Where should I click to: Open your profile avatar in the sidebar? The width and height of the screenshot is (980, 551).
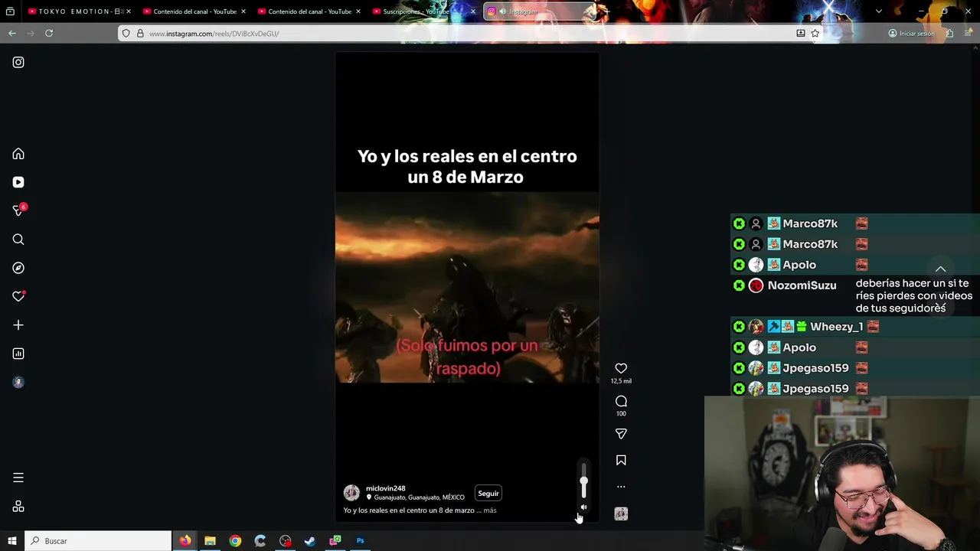18,383
